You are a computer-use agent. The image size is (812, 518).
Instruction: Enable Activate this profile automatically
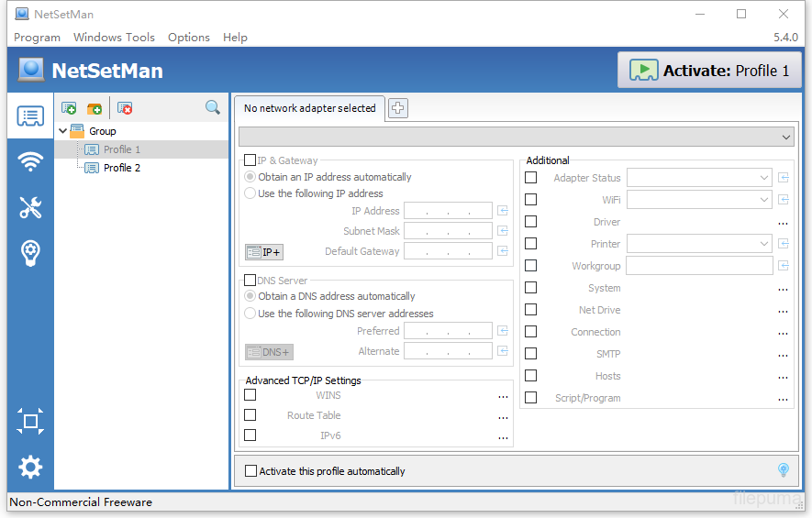[x=251, y=471]
